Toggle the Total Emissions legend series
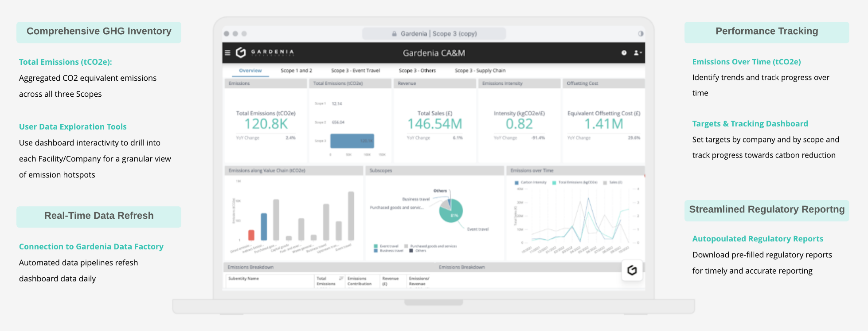 coord(575,182)
